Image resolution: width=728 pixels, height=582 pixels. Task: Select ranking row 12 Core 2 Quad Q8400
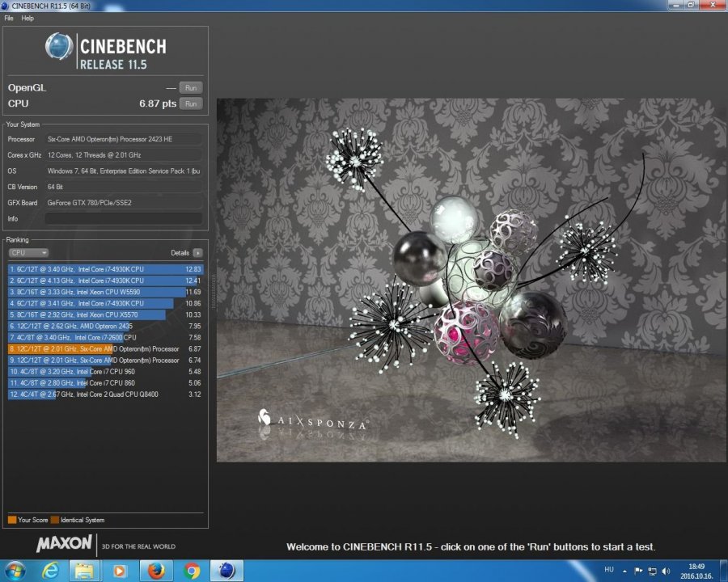pos(105,394)
